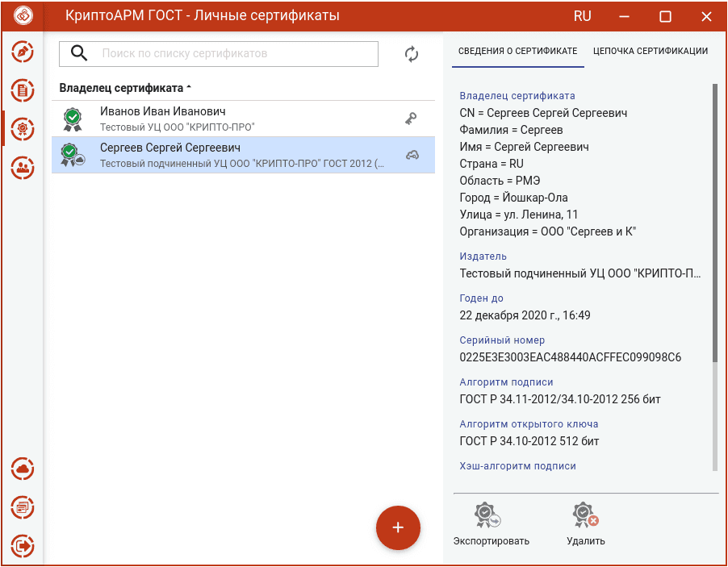
Task: Click the Фамилия = Сергеев line
Action: tap(511, 130)
